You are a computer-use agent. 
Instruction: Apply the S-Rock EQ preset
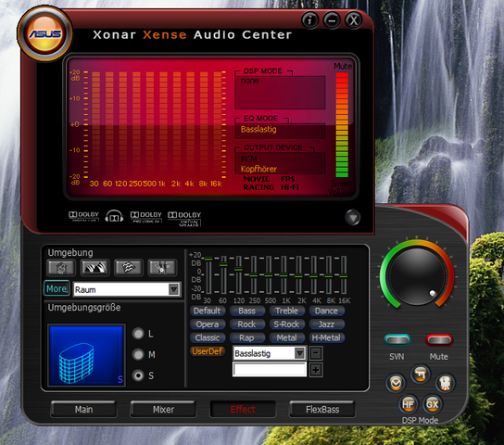(x=286, y=324)
